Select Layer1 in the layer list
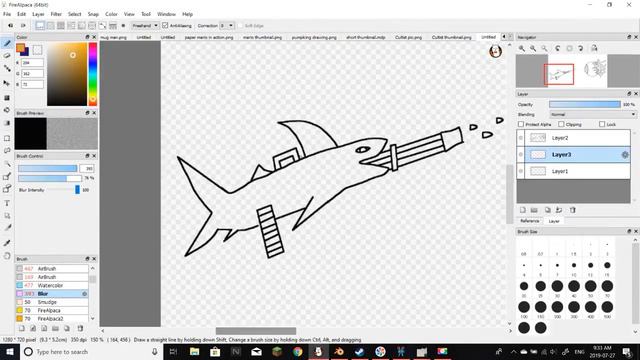The width and height of the screenshot is (640, 360). 573,171
